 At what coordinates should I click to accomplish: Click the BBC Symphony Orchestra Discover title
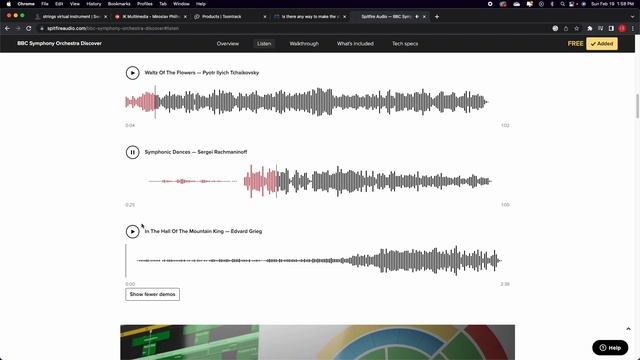pyautogui.click(x=59, y=43)
